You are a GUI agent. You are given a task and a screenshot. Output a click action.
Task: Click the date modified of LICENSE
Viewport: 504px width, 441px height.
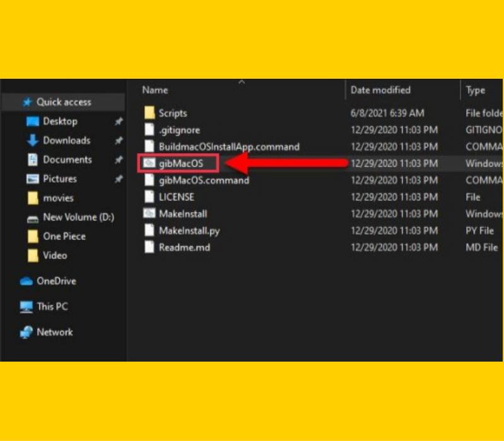[394, 197]
